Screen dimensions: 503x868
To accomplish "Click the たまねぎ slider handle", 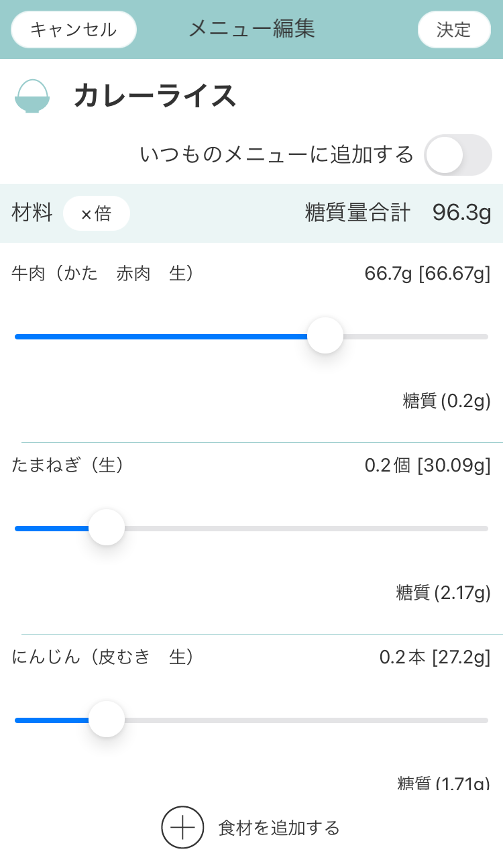I will (107, 528).
